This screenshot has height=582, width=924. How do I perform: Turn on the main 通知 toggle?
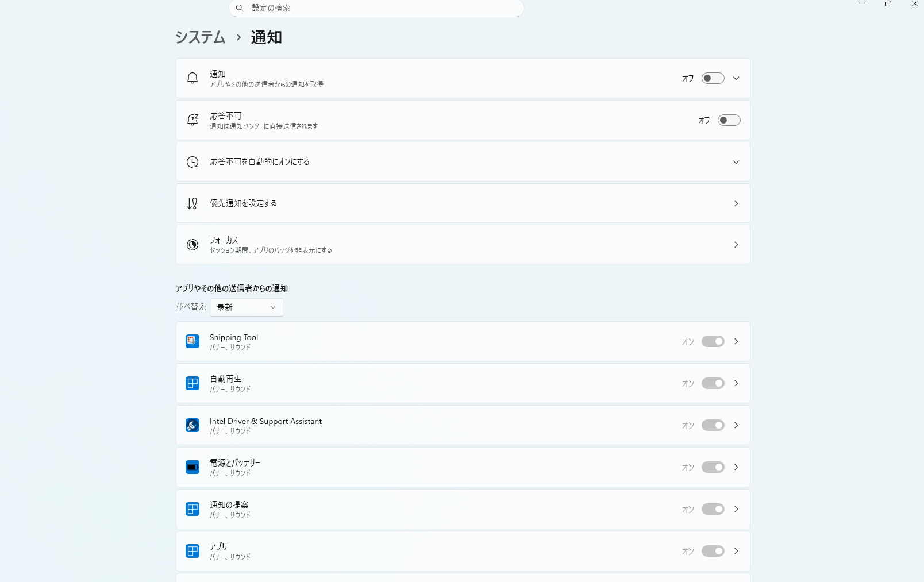click(713, 78)
